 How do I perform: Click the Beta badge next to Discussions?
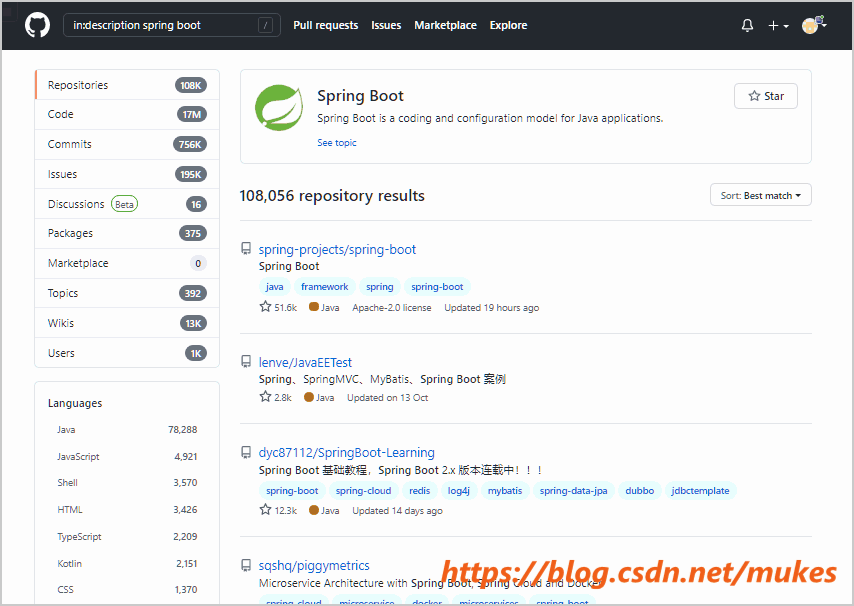pos(124,204)
